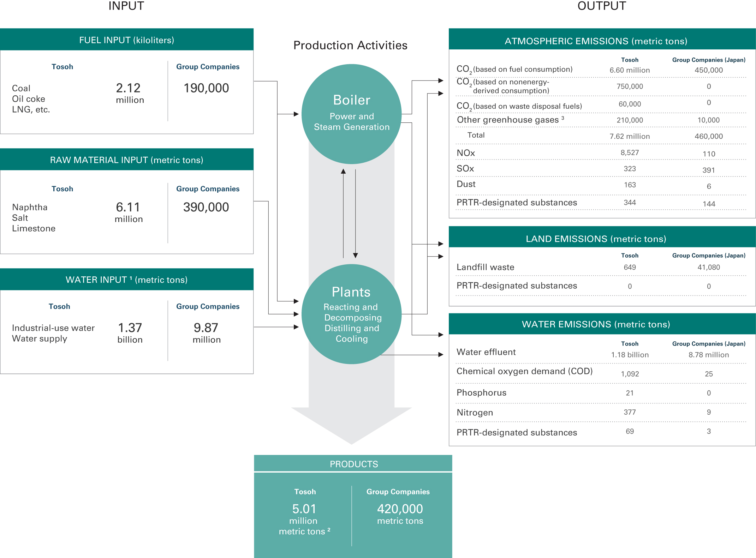Click the 210,000 other greenhouse gases value
756x558 pixels.
(x=630, y=120)
